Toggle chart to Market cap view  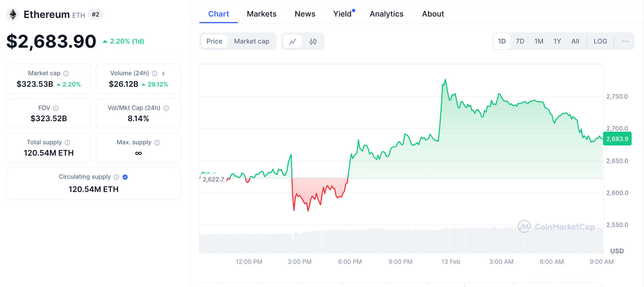point(251,41)
